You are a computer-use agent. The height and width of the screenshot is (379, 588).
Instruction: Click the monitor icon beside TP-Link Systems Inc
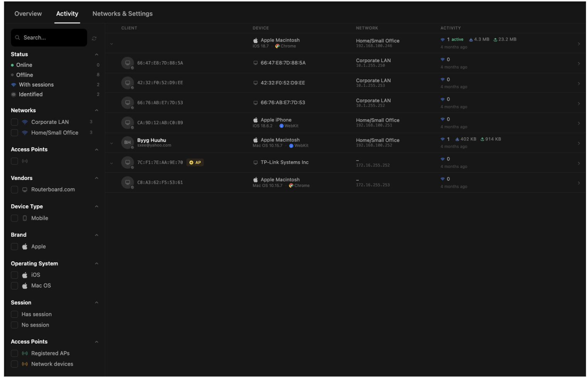pos(255,162)
